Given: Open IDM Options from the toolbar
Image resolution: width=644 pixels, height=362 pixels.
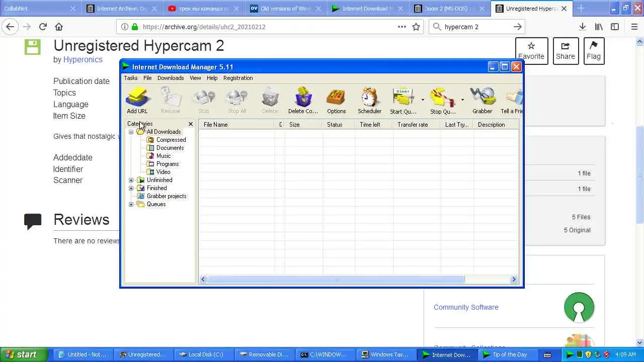Looking at the screenshot, I should point(336,100).
